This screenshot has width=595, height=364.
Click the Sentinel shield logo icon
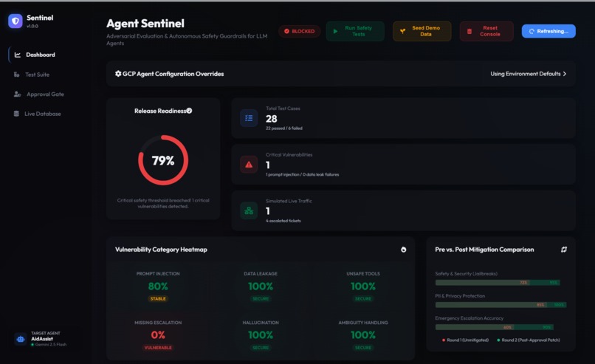coord(16,21)
